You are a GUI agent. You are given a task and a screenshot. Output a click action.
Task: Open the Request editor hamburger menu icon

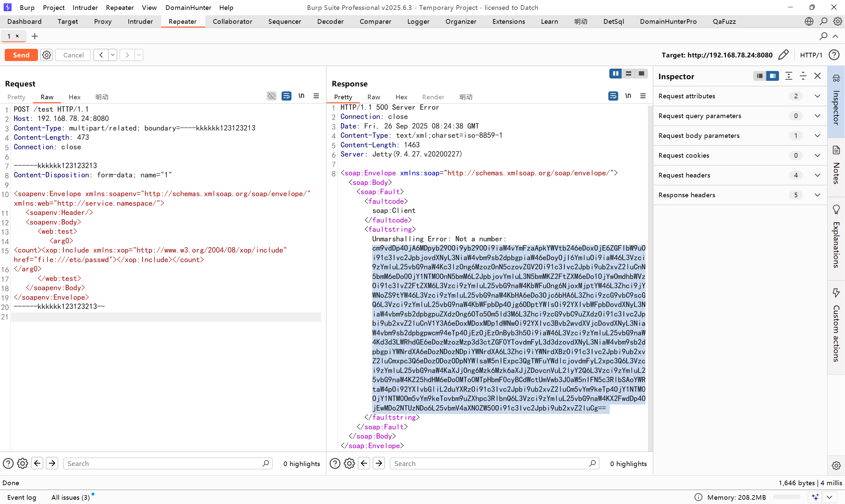coord(316,96)
